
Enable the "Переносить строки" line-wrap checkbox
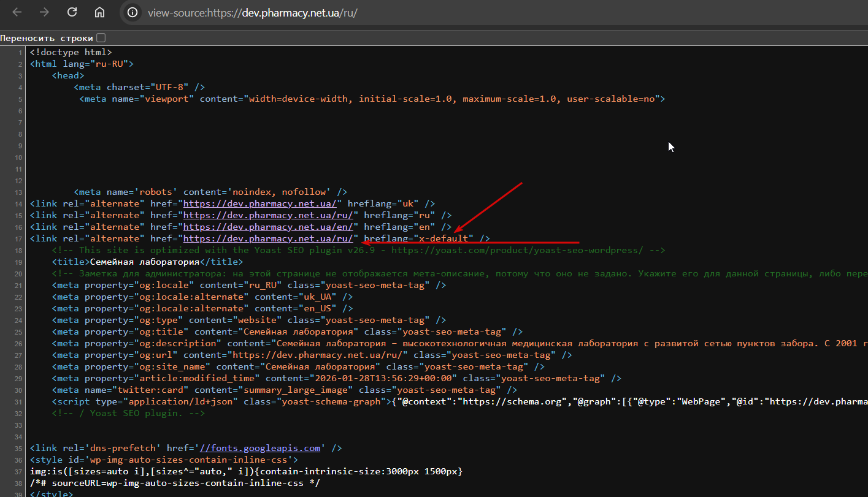101,38
